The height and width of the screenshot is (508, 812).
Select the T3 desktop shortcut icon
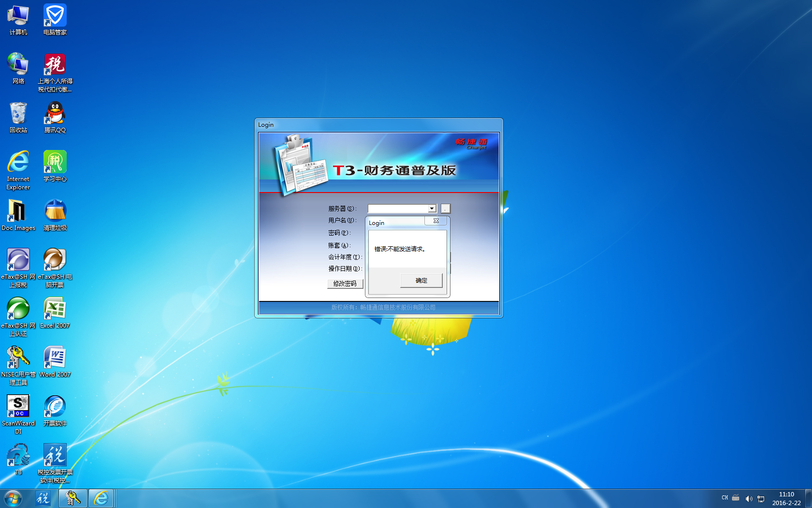(x=18, y=459)
